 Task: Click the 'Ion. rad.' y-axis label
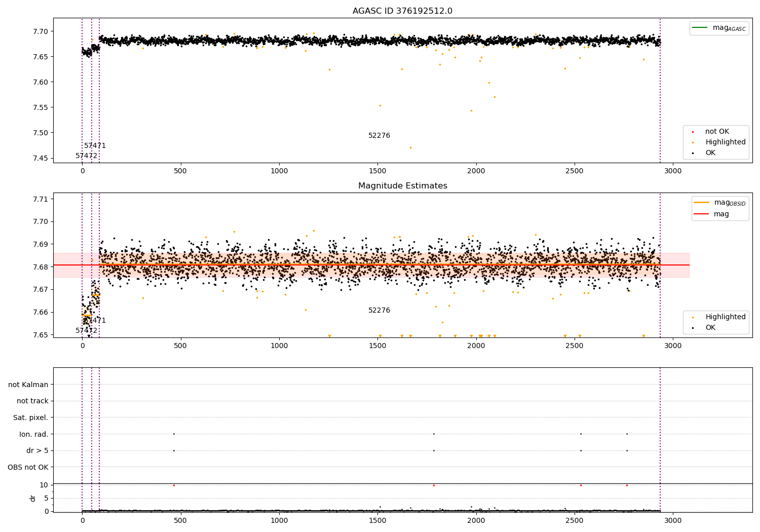point(34,435)
